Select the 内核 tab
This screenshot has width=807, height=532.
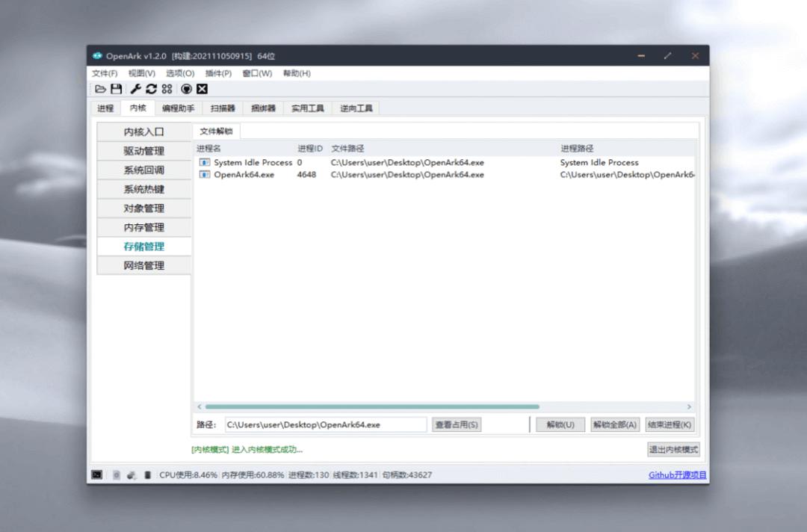point(138,108)
